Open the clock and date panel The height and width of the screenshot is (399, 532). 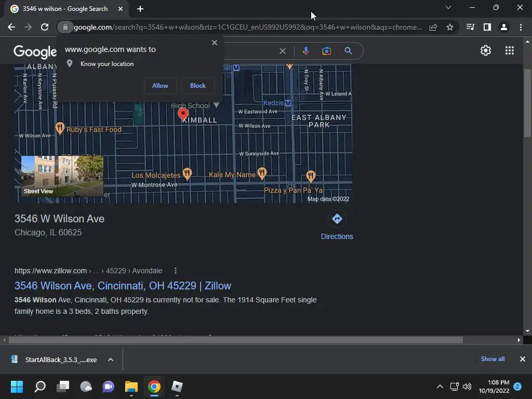[494, 387]
